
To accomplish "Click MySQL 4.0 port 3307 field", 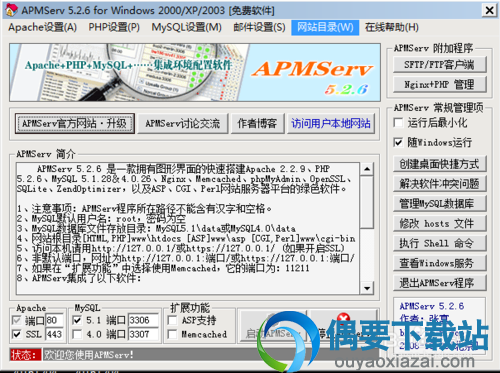I will pyautogui.click(x=143, y=334).
